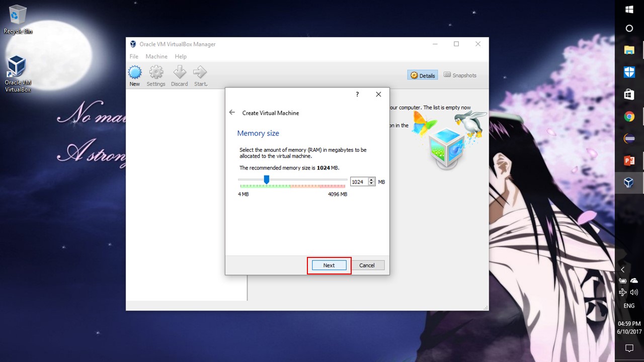Switch to the Details view
Image resolution: width=644 pixels, height=362 pixels.
423,75
